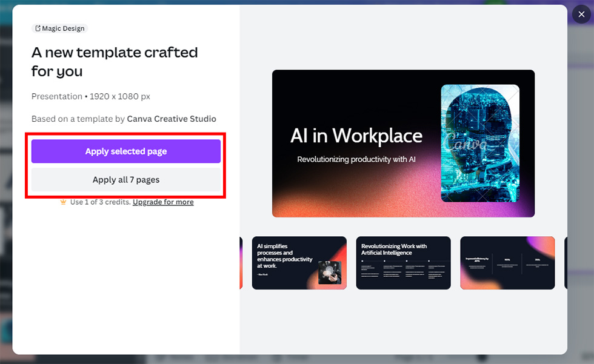
Task: Click the 'Revolutionizing productivity with AI' subtitle
Action: click(356, 159)
